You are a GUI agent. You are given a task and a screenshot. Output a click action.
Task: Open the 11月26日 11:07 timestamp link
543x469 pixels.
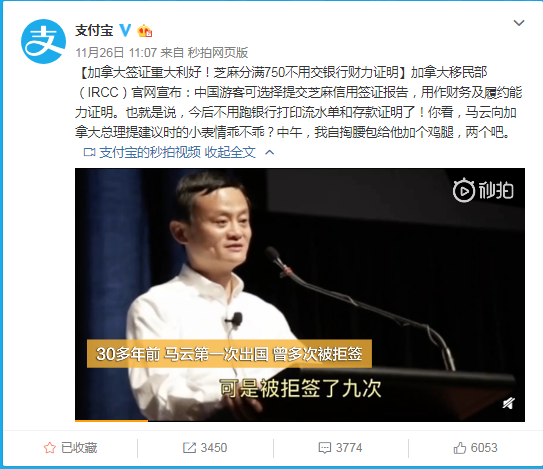pyautogui.click(x=116, y=53)
